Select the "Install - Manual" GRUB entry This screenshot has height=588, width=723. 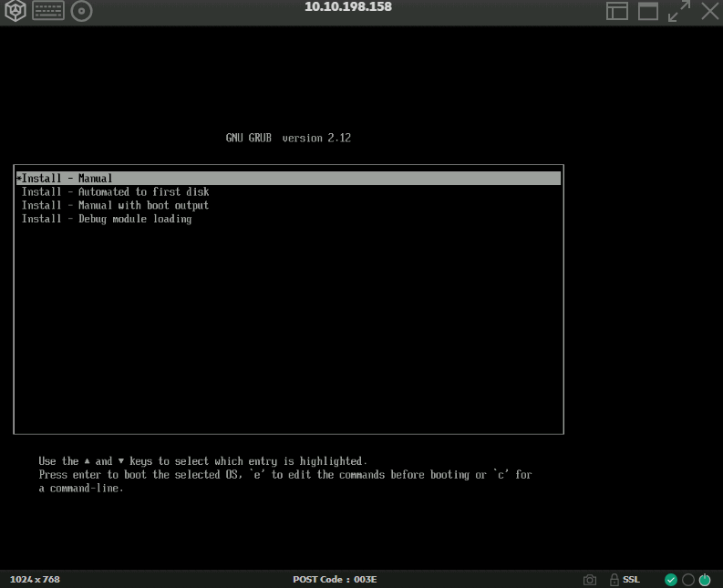point(288,179)
